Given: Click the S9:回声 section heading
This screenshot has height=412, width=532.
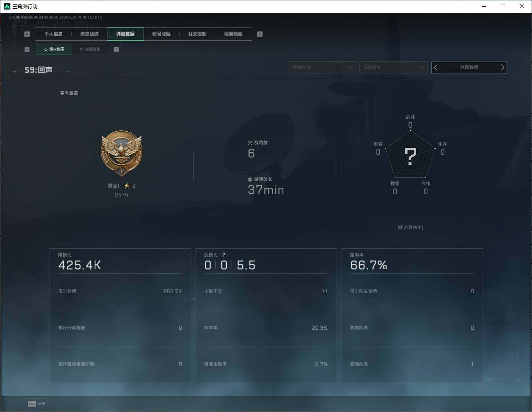Looking at the screenshot, I should point(39,70).
